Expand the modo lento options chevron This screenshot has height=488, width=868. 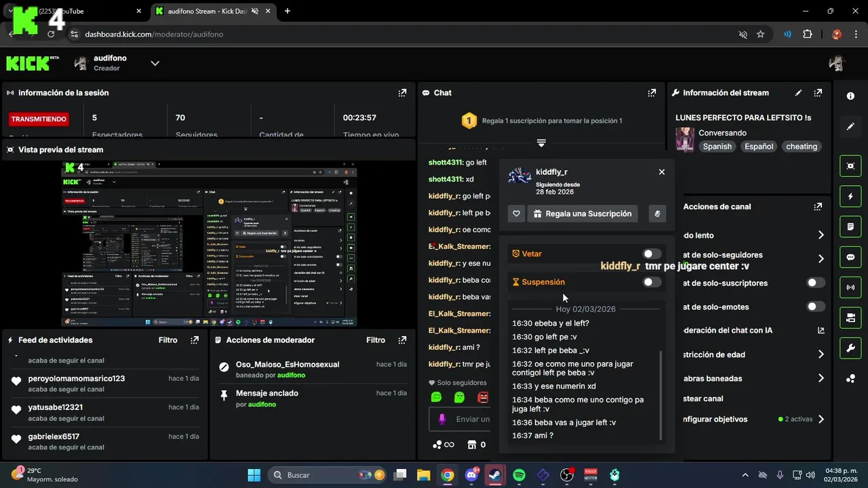[x=821, y=235]
